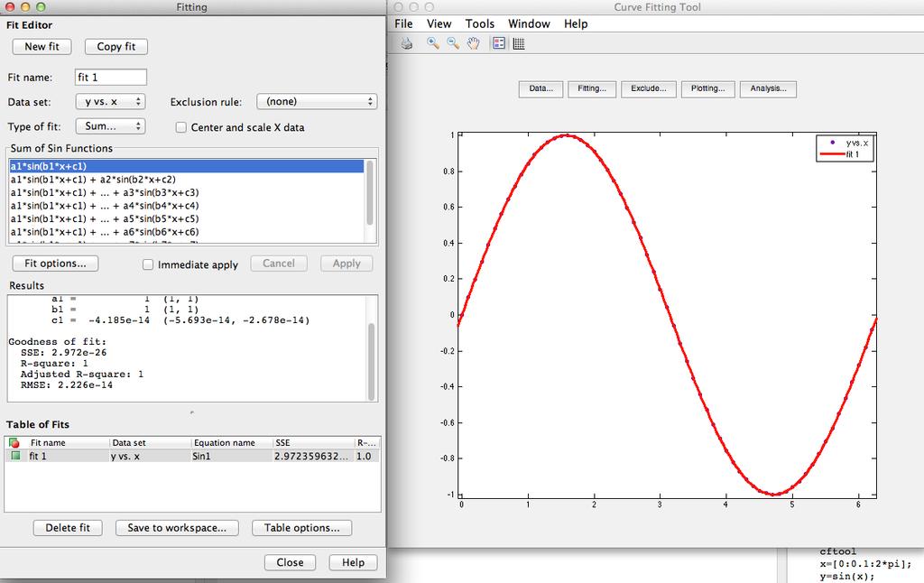
Task: Click the fit 1 cell in Table of Fits
Action: (x=67, y=456)
